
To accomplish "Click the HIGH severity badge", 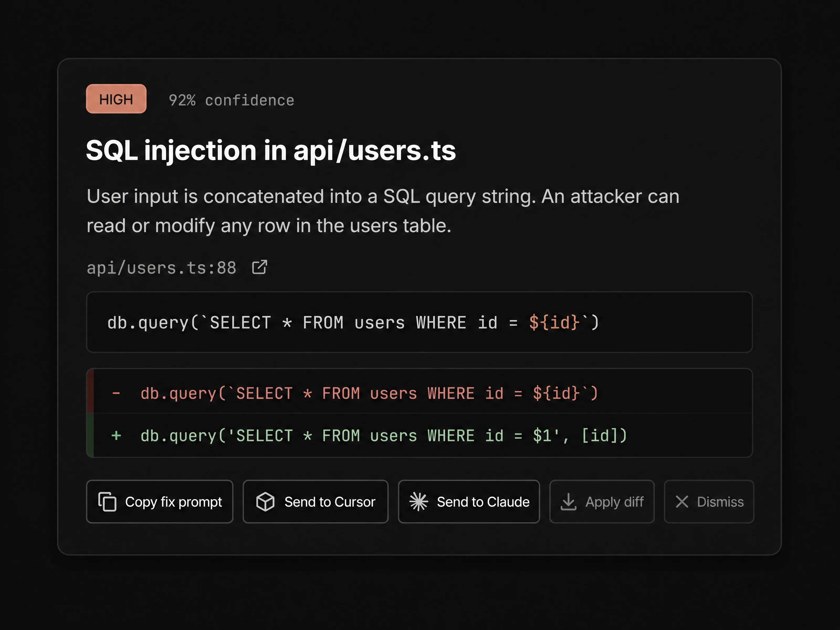I will (116, 99).
